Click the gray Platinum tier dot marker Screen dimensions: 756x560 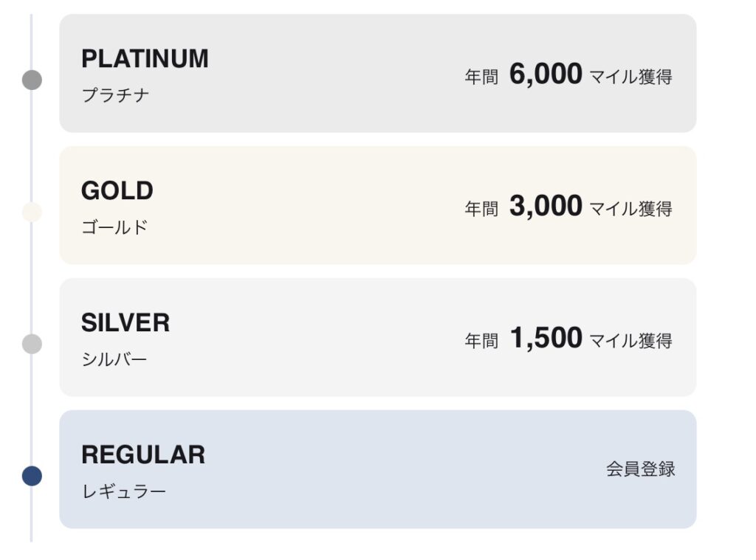[x=32, y=80]
